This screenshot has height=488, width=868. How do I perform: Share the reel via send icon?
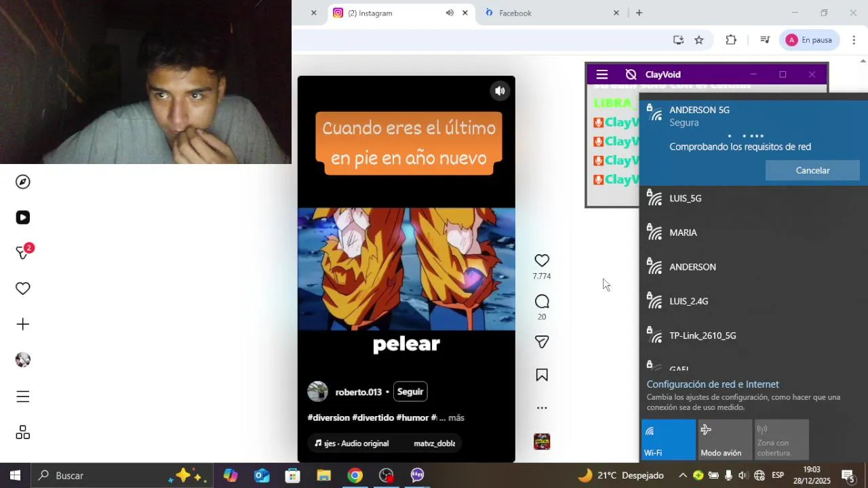(542, 342)
